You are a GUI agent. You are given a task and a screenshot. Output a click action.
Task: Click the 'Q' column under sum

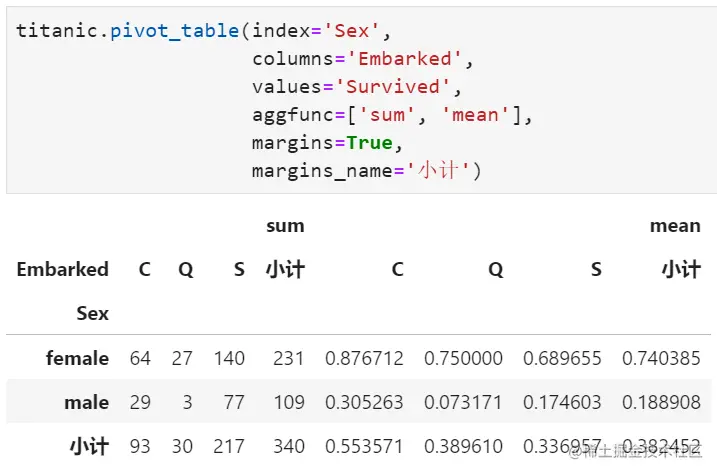[x=185, y=269]
